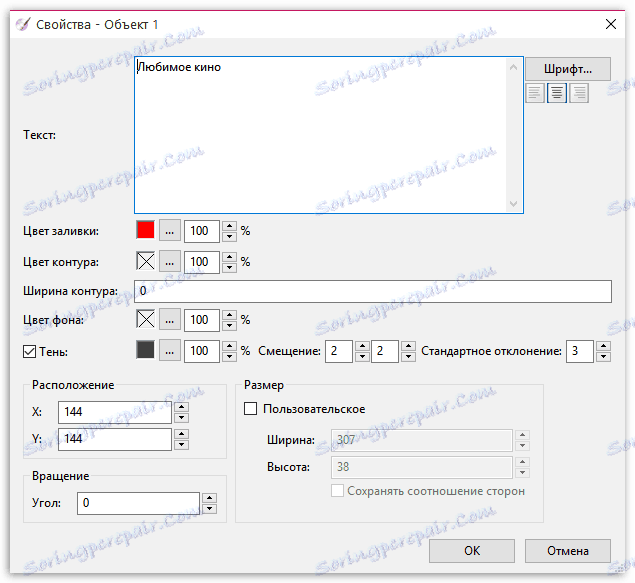635x583 pixels.
Task: Click the first Смещение field
Action: (x=339, y=351)
